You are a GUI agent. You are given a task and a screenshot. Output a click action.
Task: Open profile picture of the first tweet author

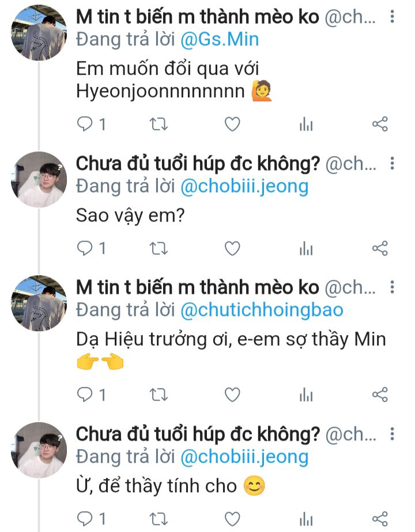(x=39, y=32)
